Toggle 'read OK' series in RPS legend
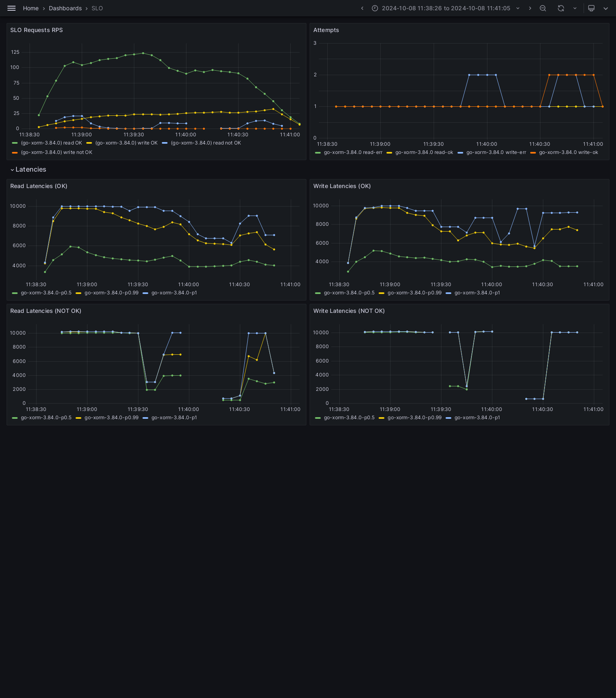This screenshot has width=616, height=698. tap(51, 143)
